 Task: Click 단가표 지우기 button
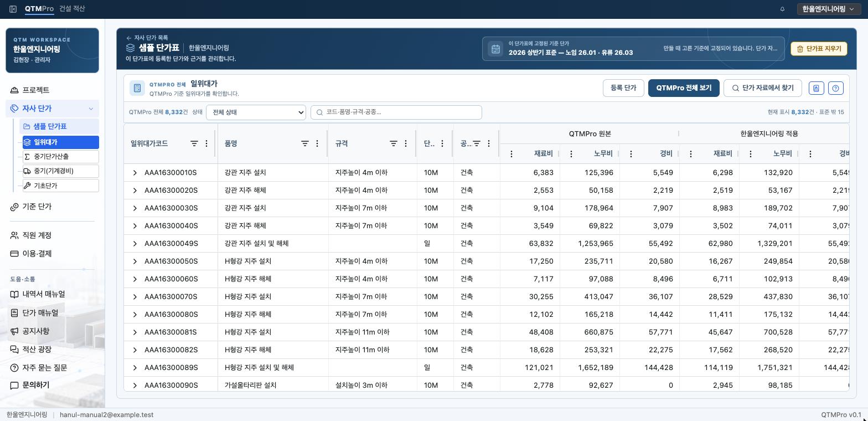[x=819, y=49]
